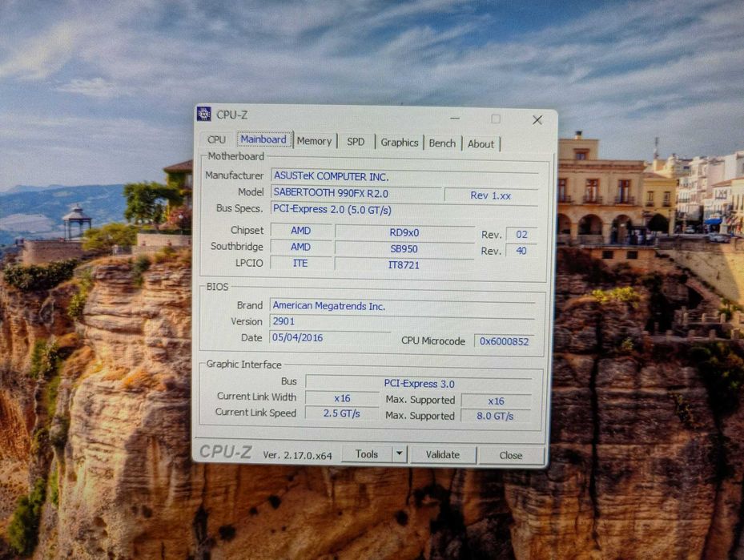This screenshot has height=560, width=744.
Task: Click the Validate button
Action: [x=442, y=454]
